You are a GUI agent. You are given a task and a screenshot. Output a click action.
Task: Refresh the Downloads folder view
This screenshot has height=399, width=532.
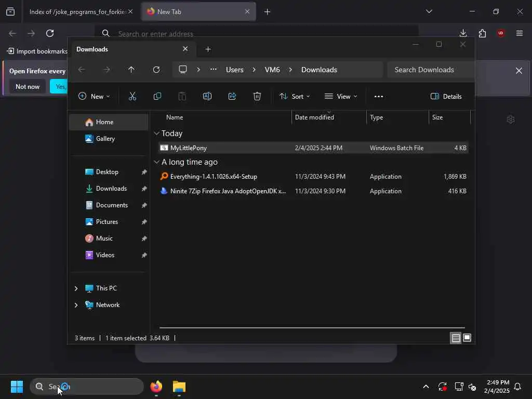coord(156,70)
